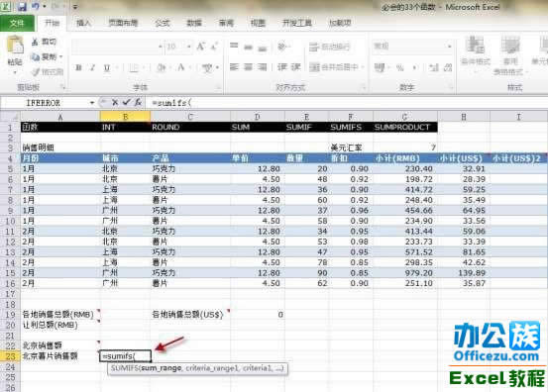Select Top Align icon
This screenshot has width=548, height=392.
pos(234,47)
